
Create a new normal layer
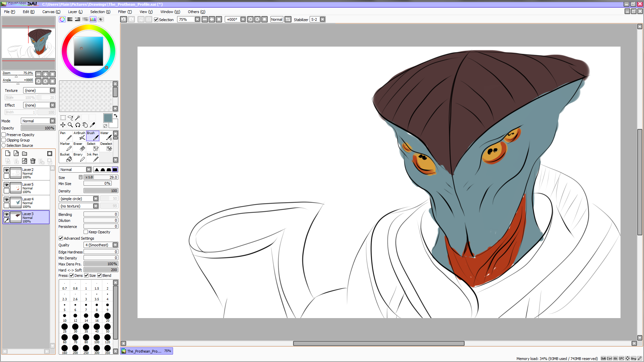coord(8,154)
